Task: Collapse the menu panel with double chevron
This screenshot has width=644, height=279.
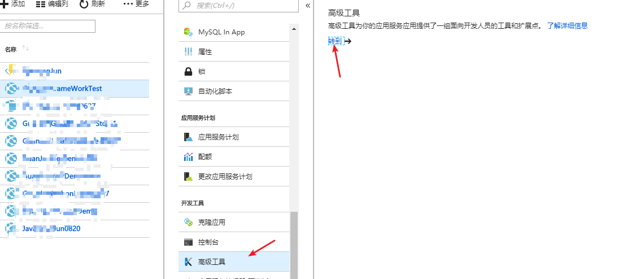Action: pyautogui.click(x=308, y=6)
